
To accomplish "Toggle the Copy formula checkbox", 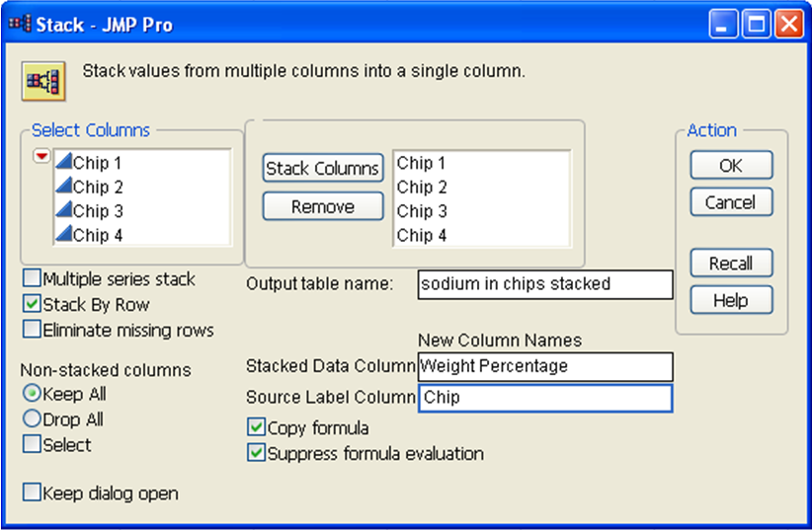I will [256, 428].
